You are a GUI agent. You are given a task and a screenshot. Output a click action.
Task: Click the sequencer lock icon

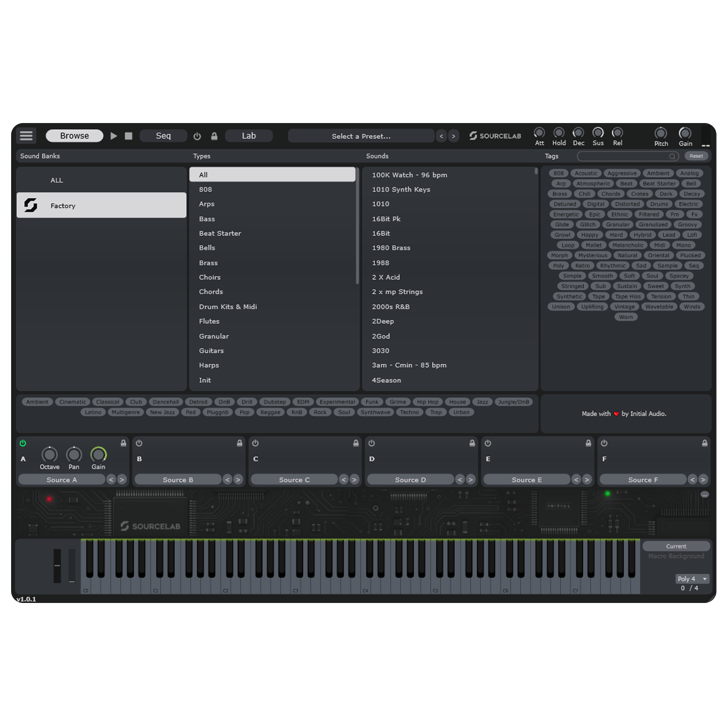click(214, 136)
